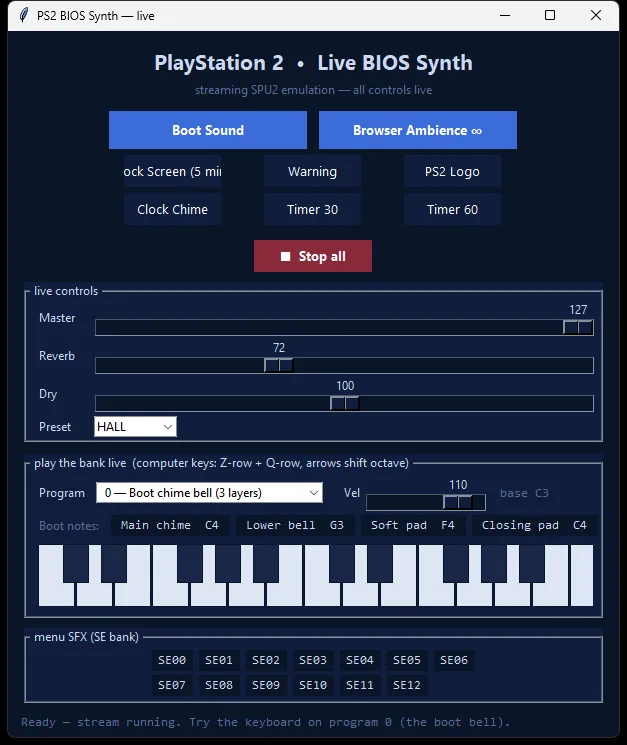Click the Dry level slider handle
The height and width of the screenshot is (745, 627).
point(344,403)
